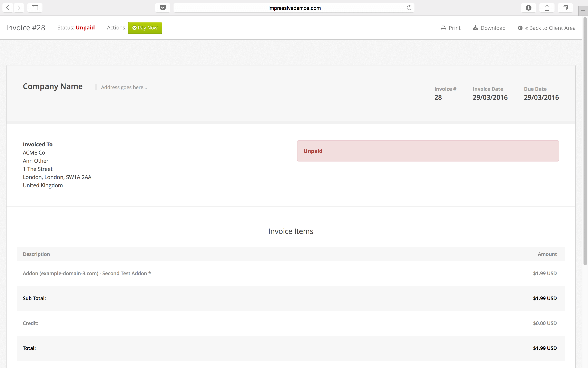Click the Pocket extension icon
This screenshot has height=368, width=588.
click(x=163, y=8)
